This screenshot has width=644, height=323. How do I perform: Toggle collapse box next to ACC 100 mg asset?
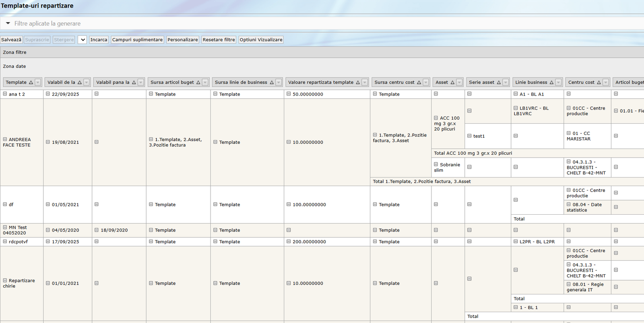click(436, 118)
